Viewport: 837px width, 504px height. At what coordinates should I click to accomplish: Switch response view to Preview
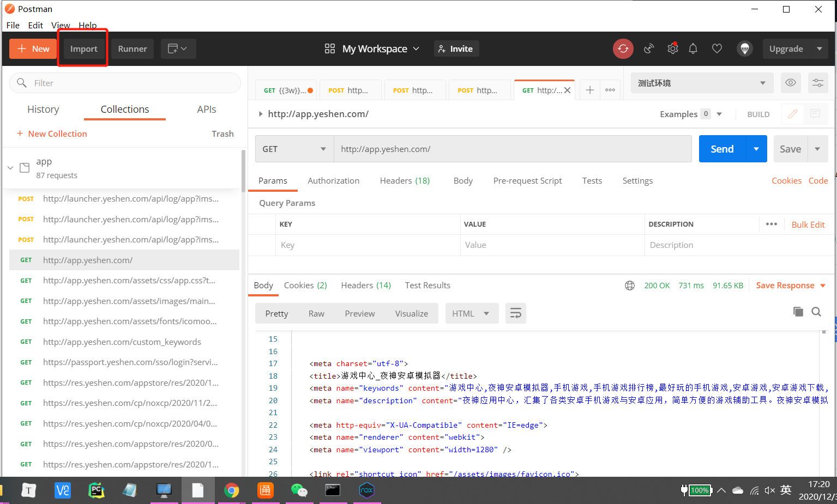[x=360, y=313]
